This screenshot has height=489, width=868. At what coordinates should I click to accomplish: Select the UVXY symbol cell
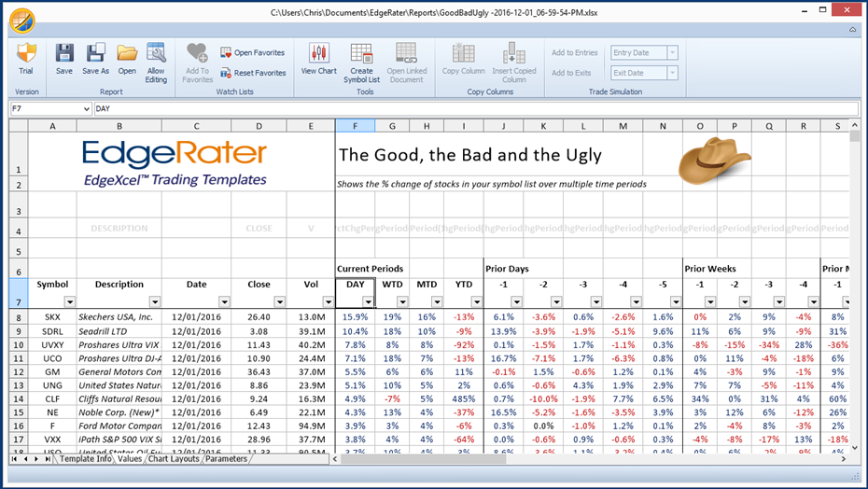[52, 344]
